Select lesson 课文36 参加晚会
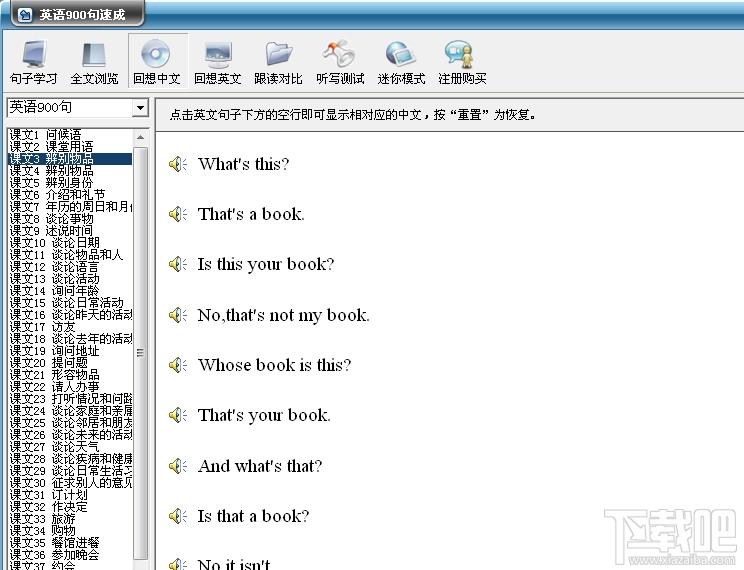 point(70,555)
